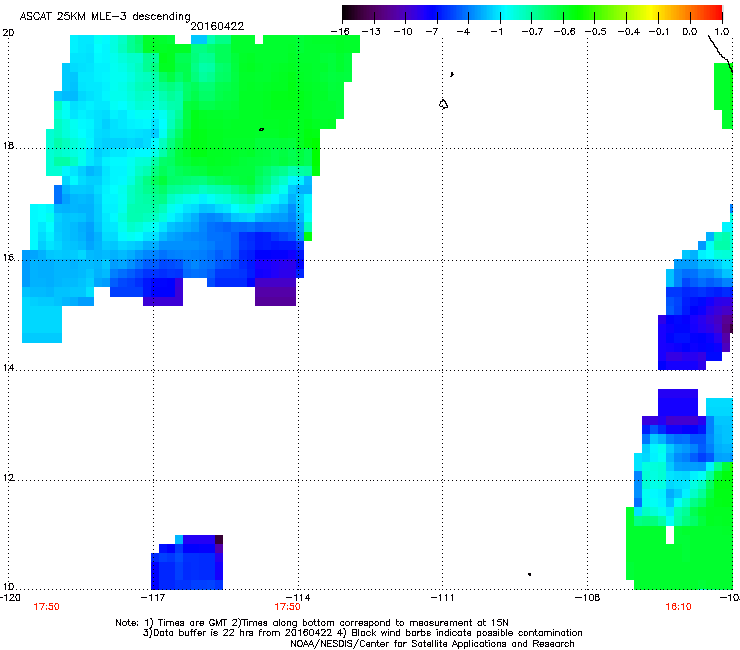Viewport: 740px width, 650px height.
Task: Click the "0.0" color scale label
Action: (x=690, y=32)
